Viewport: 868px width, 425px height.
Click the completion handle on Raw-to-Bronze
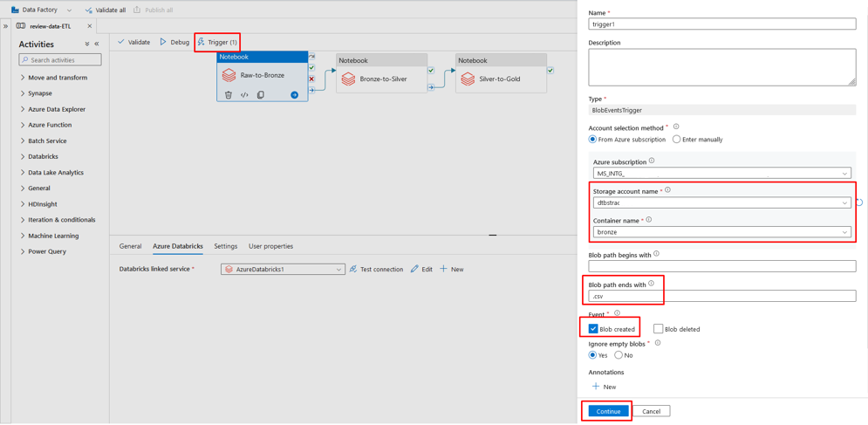point(311,90)
